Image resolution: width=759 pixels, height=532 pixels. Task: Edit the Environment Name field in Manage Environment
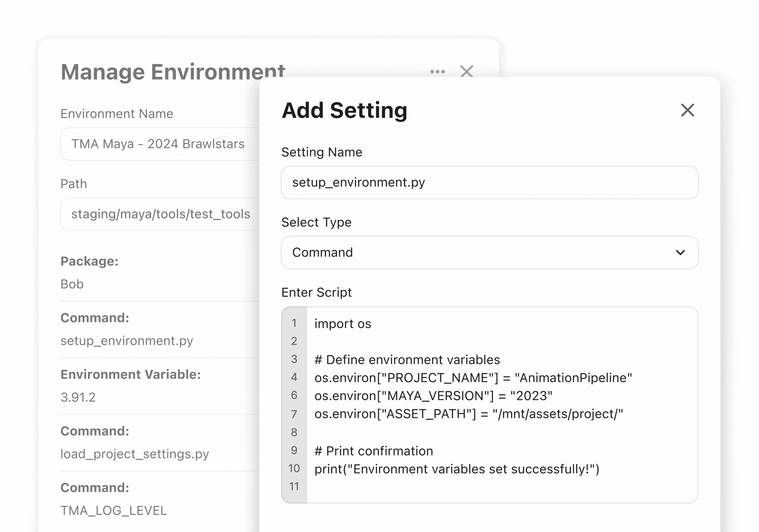160,144
